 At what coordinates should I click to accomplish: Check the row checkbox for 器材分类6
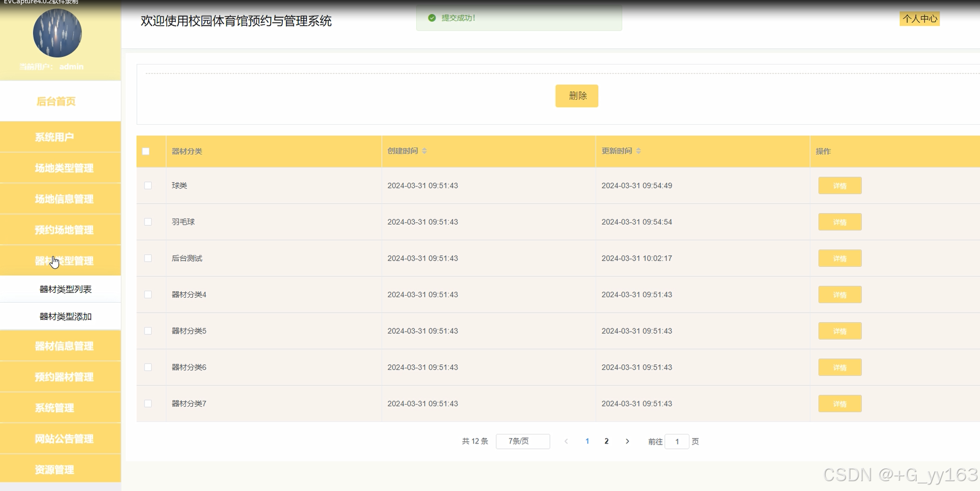point(148,367)
